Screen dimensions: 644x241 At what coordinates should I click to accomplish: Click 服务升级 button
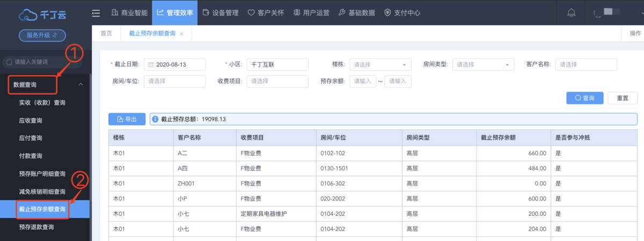pos(42,35)
